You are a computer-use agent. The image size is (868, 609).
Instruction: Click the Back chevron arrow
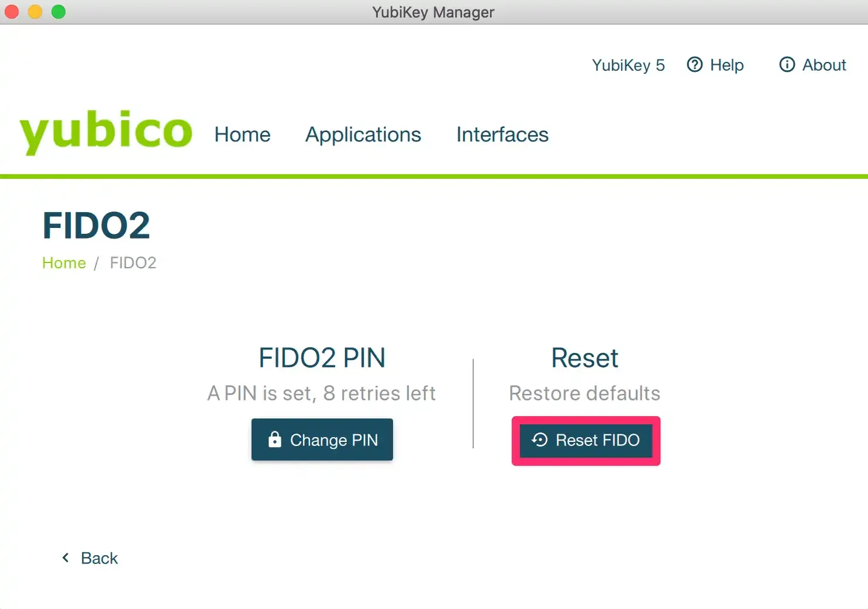click(x=66, y=558)
